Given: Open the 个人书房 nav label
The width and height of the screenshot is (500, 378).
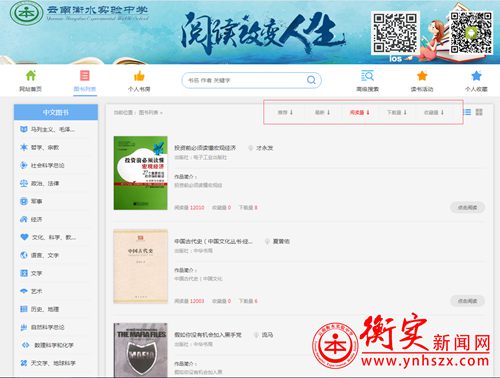Looking at the screenshot, I should click(139, 89).
